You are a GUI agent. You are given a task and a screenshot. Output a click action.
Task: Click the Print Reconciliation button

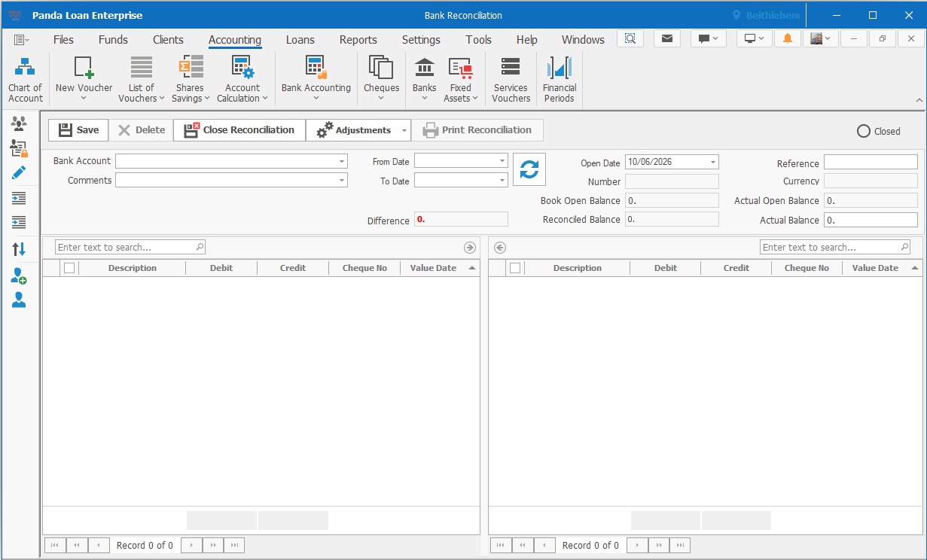(x=477, y=130)
